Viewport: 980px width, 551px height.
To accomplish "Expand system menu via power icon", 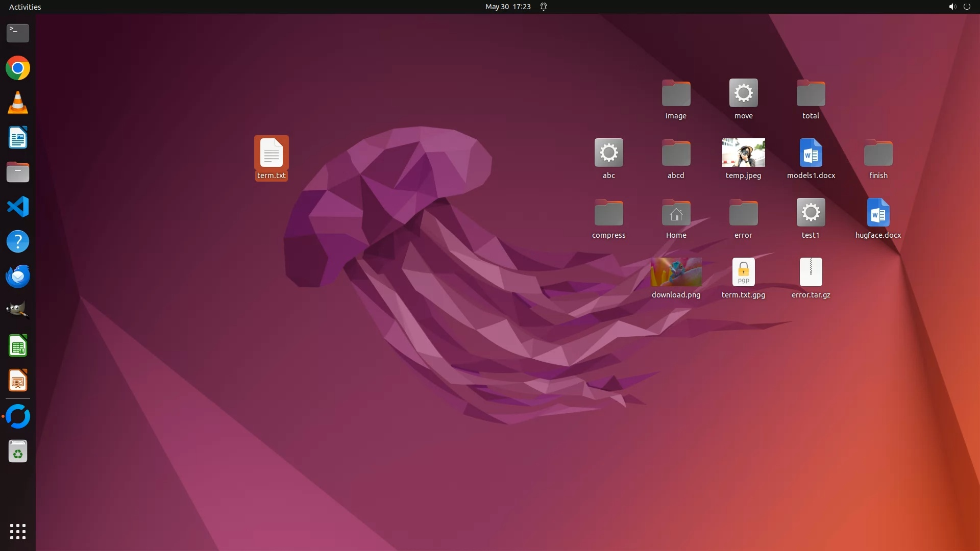I will 967,7.
